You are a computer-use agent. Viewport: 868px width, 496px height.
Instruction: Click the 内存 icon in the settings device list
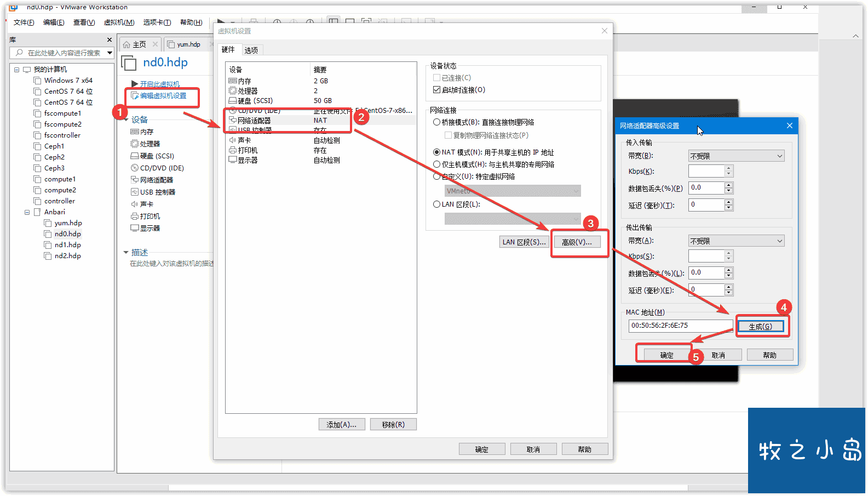click(233, 81)
